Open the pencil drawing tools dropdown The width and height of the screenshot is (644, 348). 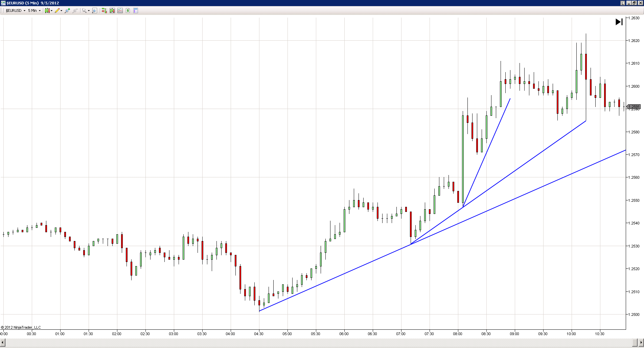[x=59, y=10]
